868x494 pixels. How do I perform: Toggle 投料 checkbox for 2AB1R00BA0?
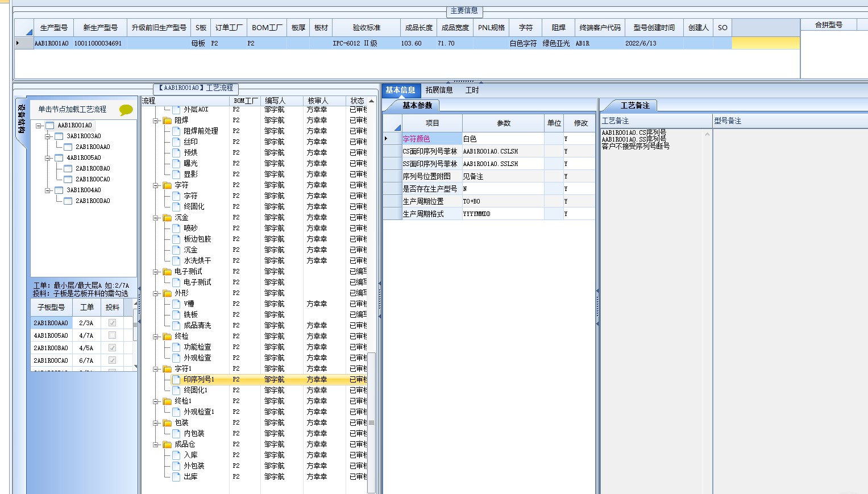112,348
